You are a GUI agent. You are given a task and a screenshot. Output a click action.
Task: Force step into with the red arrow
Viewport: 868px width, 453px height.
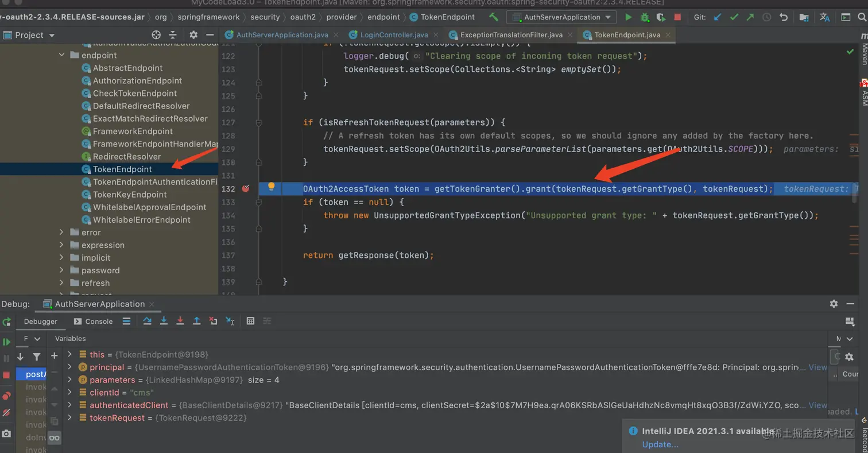coord(180,321)
